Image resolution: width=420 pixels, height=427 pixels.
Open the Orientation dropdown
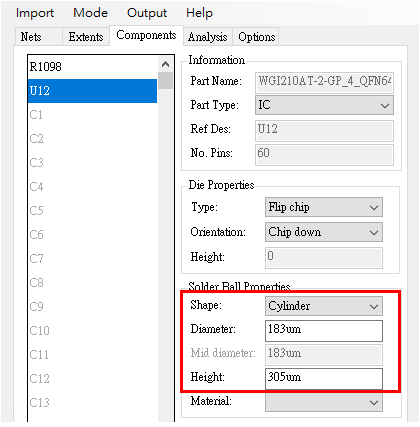point(324,232)
